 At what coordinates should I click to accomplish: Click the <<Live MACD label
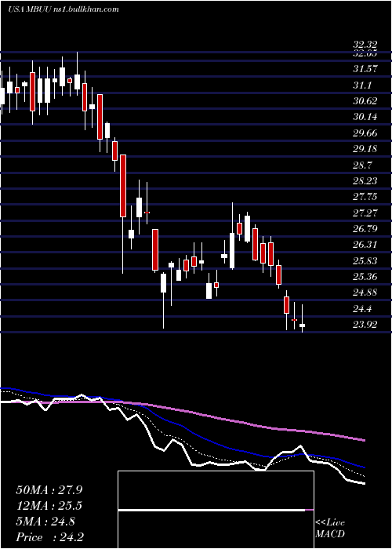click(x=330, y=529)
